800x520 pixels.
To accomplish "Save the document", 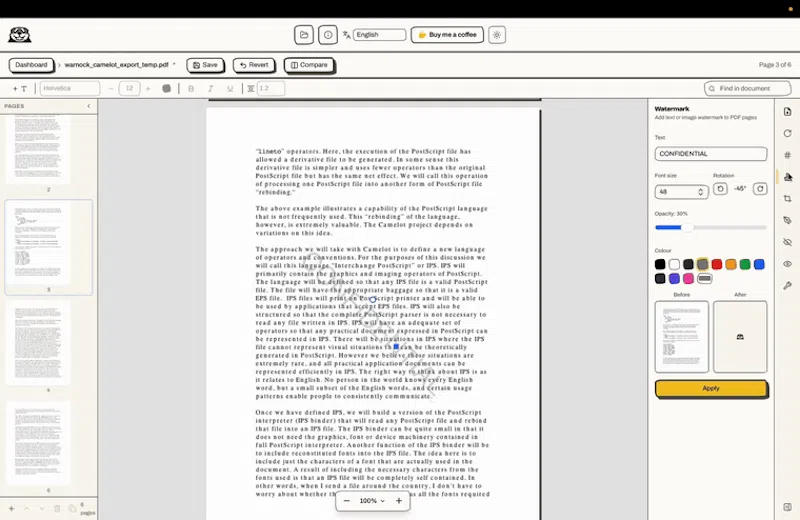I will (x=205, y=65).
